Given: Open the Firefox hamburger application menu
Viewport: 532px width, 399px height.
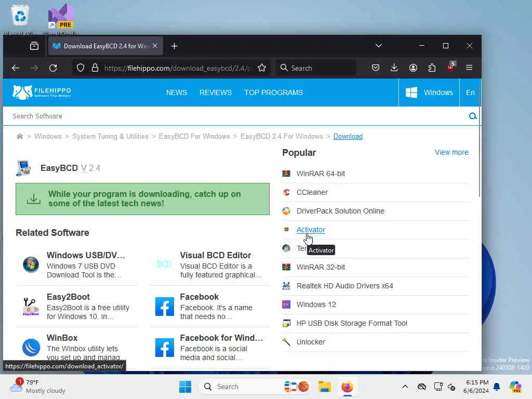Looking at the screenshot, I should [469, 68].
